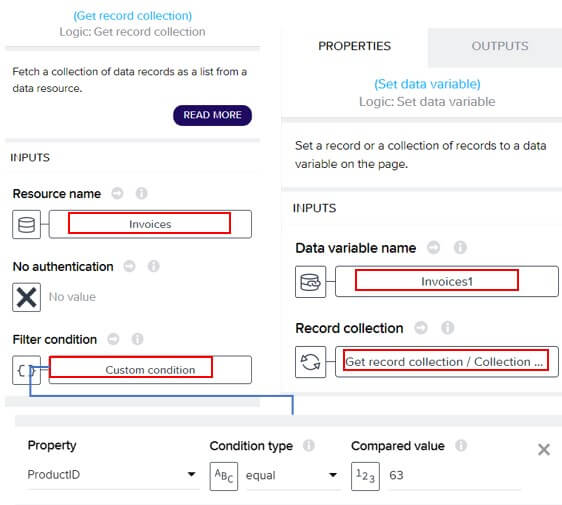Remove the filter condition row
The image size is (562, 505).
click(544, 449)
